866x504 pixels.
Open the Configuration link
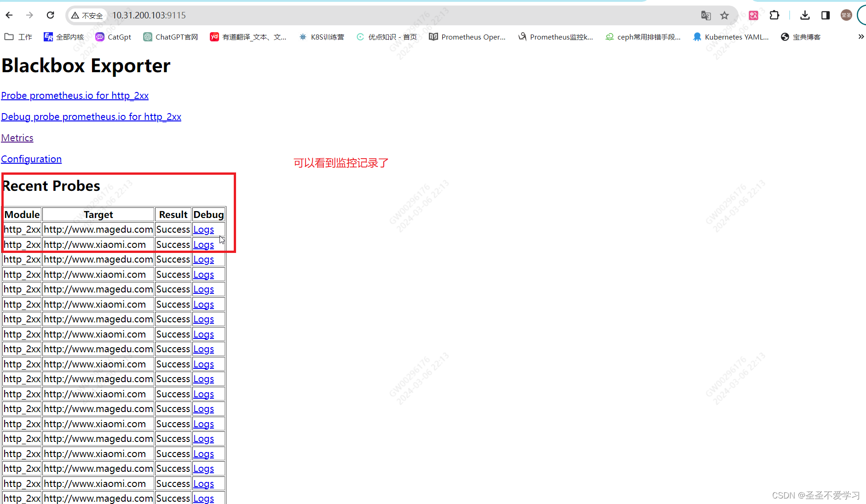[31, 159]
